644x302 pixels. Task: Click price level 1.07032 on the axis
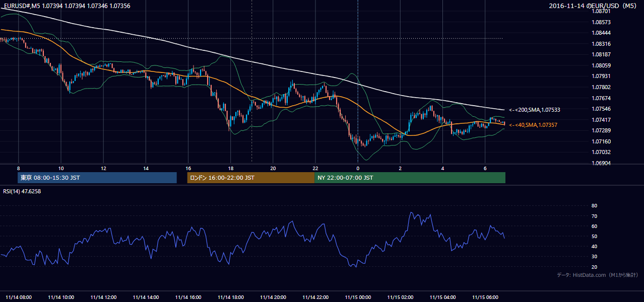(x=602, y=152)
